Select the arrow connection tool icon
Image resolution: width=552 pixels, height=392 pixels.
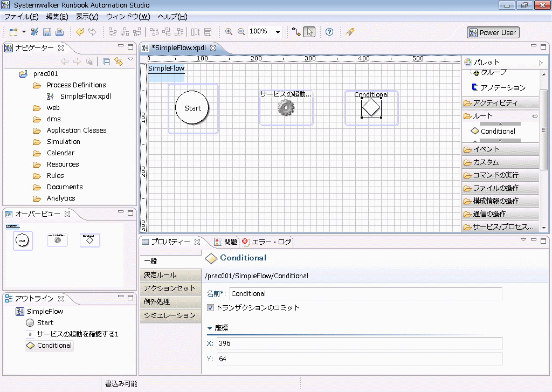296,32
